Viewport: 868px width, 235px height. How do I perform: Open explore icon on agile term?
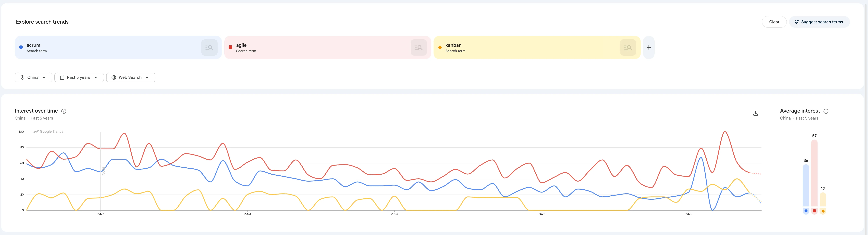419,48
